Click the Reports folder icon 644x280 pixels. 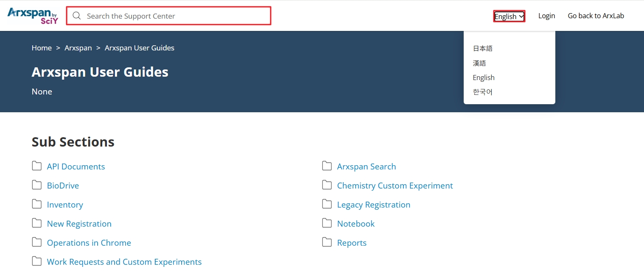click(x=327, y=242)
